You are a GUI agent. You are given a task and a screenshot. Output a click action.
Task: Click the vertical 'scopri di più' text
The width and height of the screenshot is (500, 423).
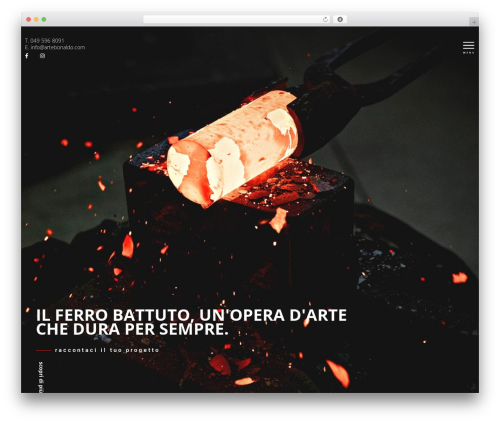coord(41,377)
